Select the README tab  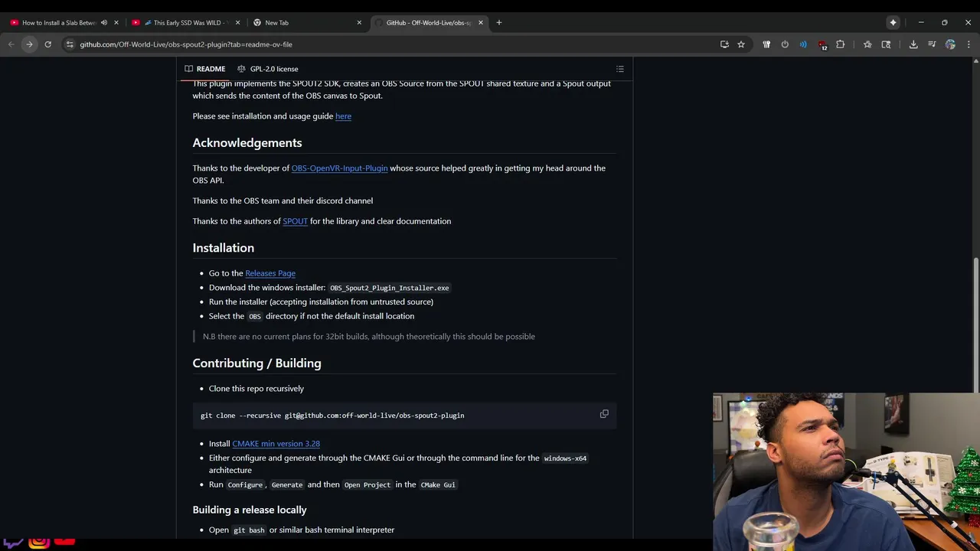point(205,69)
